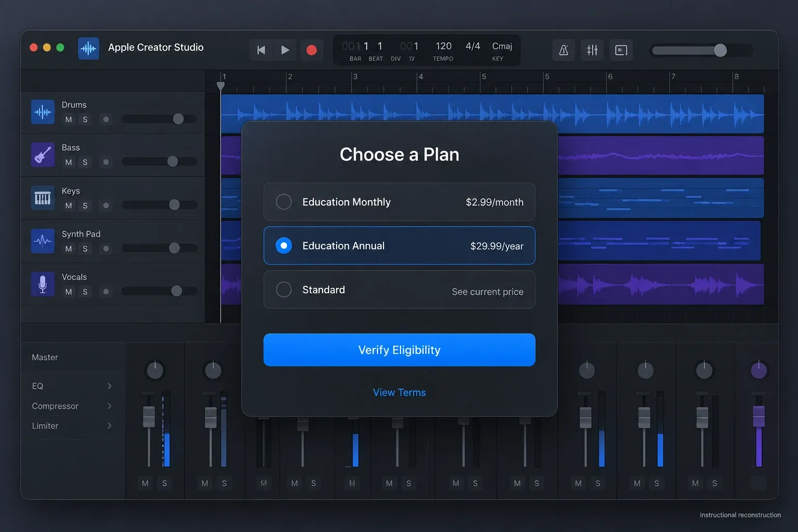Mute the Vocals track
Screen dimensions: 798x532
click(69, 292)
